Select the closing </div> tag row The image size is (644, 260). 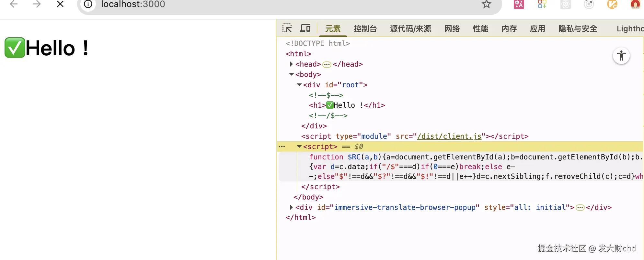coord(314,126)
